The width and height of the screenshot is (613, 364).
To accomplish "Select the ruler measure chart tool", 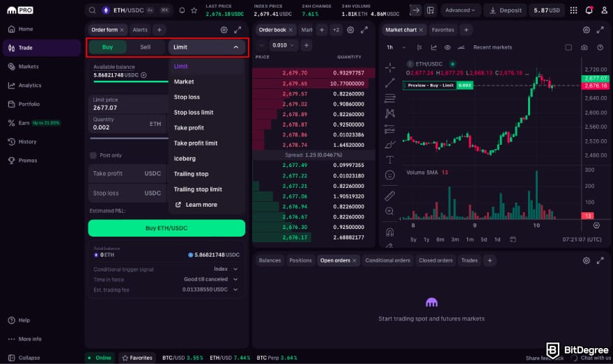I will 390,196.
